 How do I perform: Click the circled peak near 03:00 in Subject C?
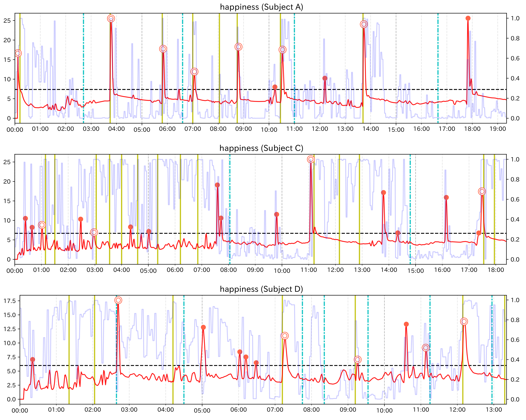coord(94,232)
